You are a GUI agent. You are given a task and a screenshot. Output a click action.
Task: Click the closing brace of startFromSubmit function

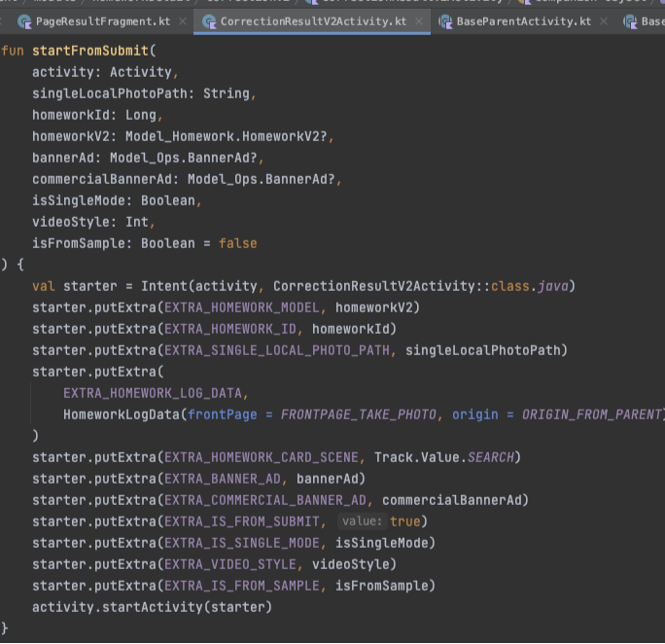click(5, 628)
